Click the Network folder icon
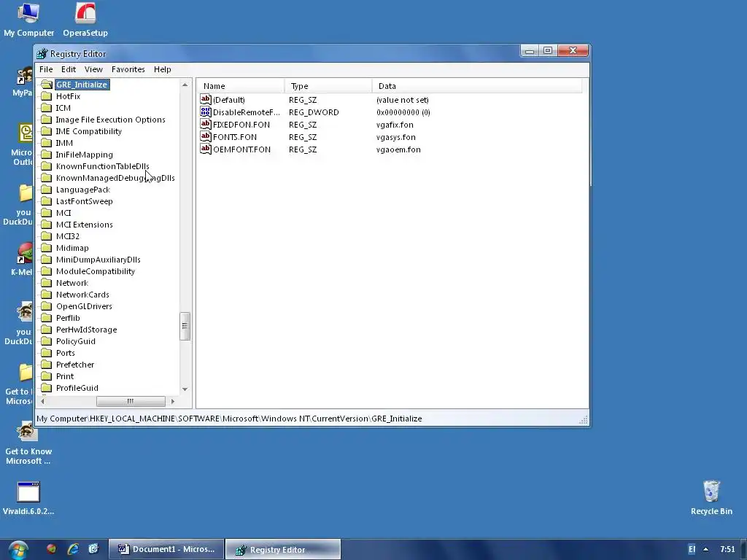The width and height of the screenshot is (747, 560). [46, 283]
